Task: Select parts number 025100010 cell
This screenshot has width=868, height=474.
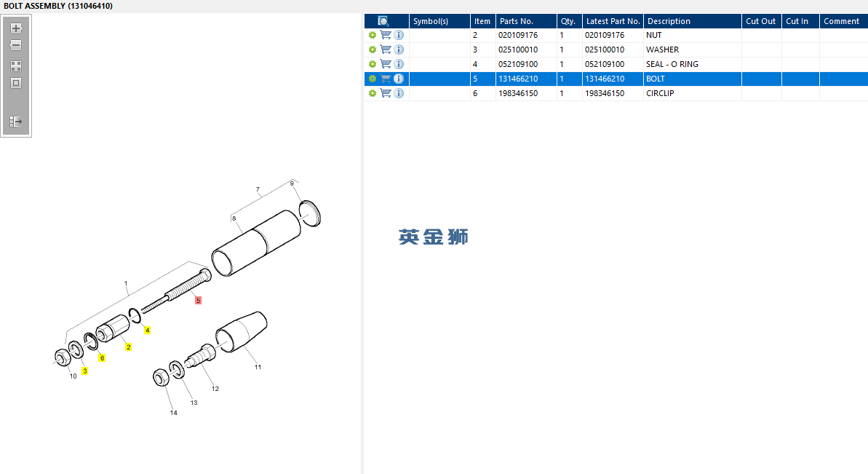Action: coord(526,50)
